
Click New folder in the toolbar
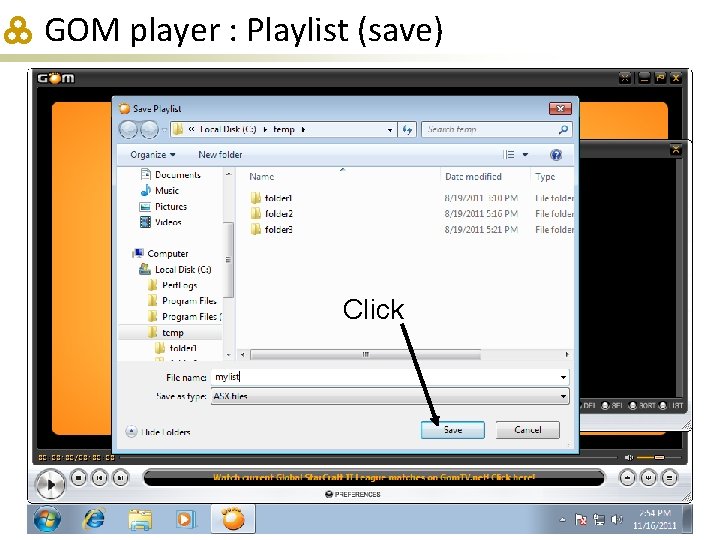tap(220, 155)
